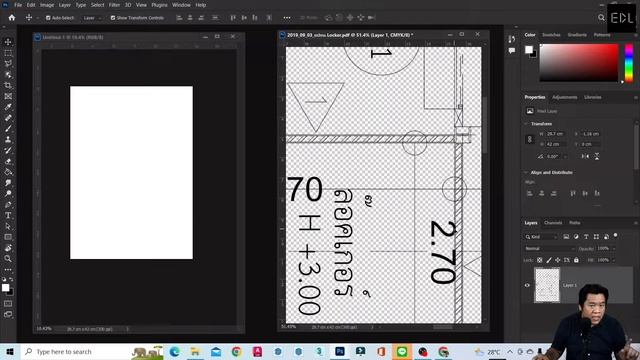This screenshot has width=640, height=360.
Task: Collapse the Align and Distribute section
Action: coord(526,173)
